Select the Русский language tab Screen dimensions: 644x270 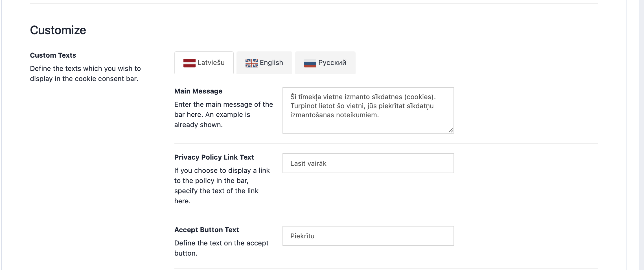[332, 63]
